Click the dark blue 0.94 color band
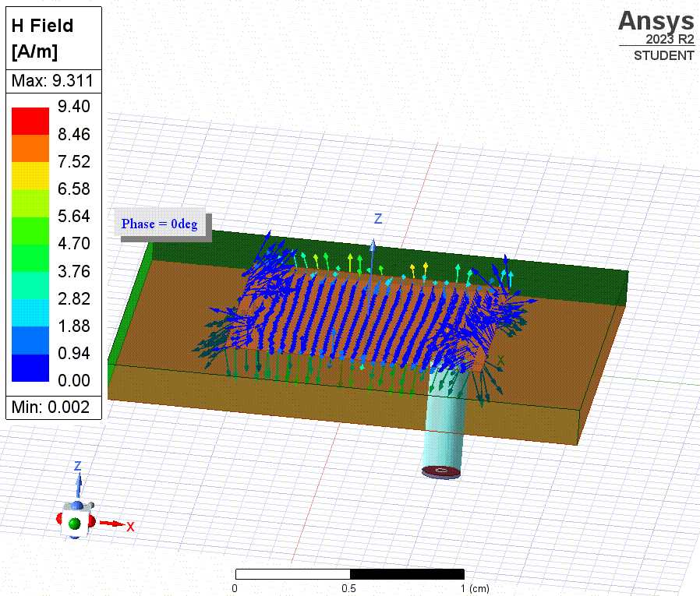 pos(30,368)
